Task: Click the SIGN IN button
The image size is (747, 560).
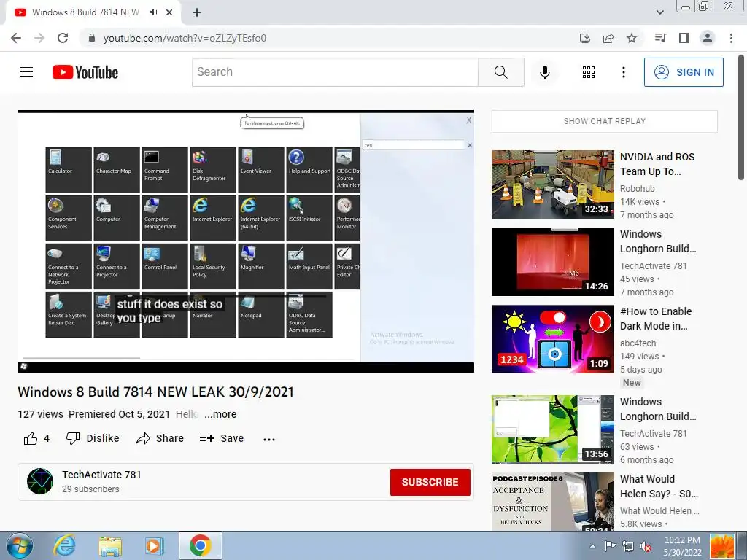Action: click(x=684, y=72)
